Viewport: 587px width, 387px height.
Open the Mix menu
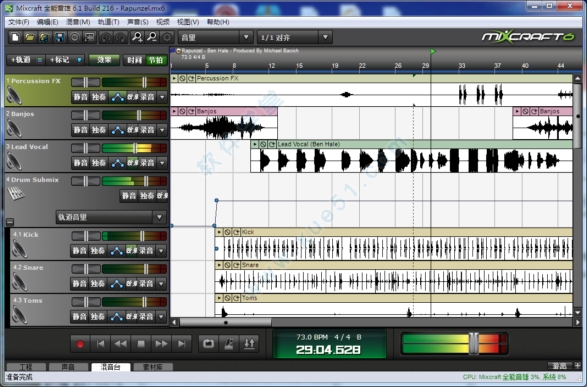tap(78, 22)
